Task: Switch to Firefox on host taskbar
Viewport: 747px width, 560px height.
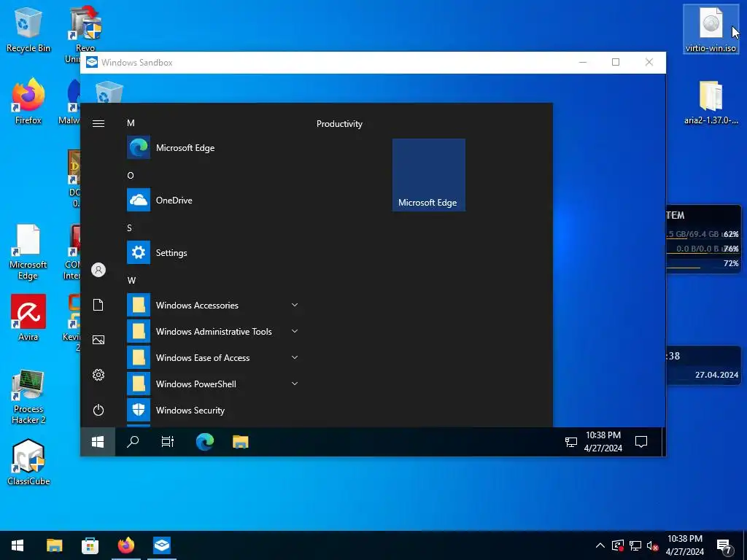Action: (x=125, y=545)
